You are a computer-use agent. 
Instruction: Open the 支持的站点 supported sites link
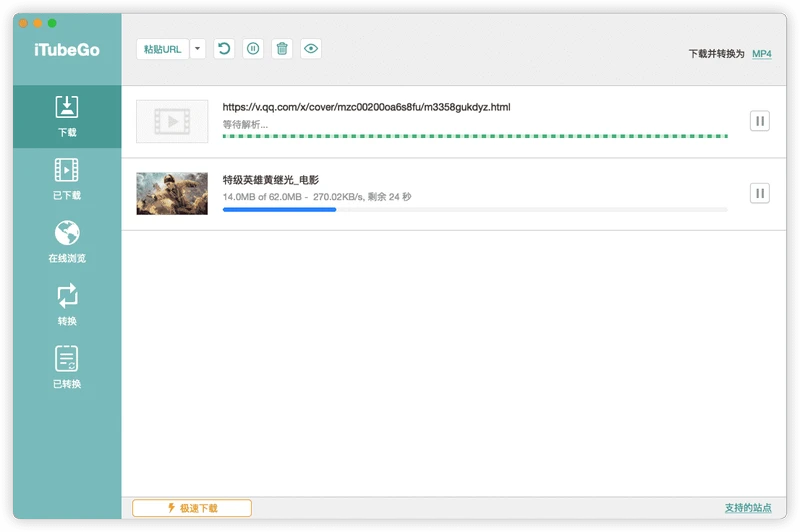[748, 508]
